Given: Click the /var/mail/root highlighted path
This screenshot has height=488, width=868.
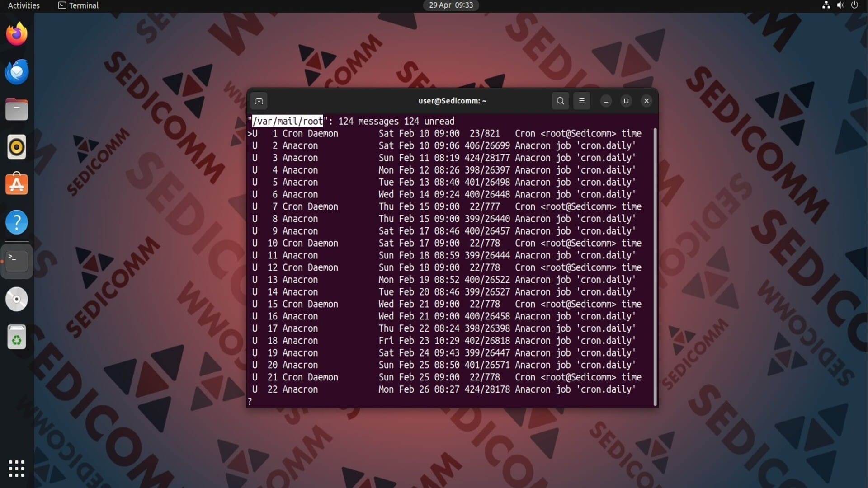Looking at the screenshot, I should 288,121.
